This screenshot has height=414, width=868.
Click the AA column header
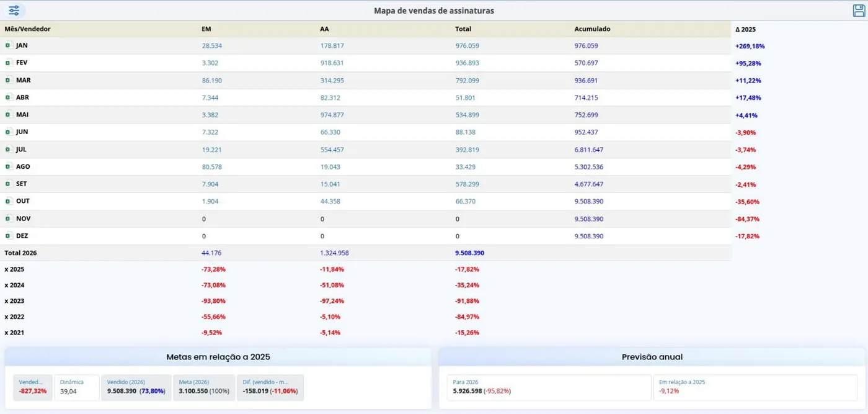point(324,29)
